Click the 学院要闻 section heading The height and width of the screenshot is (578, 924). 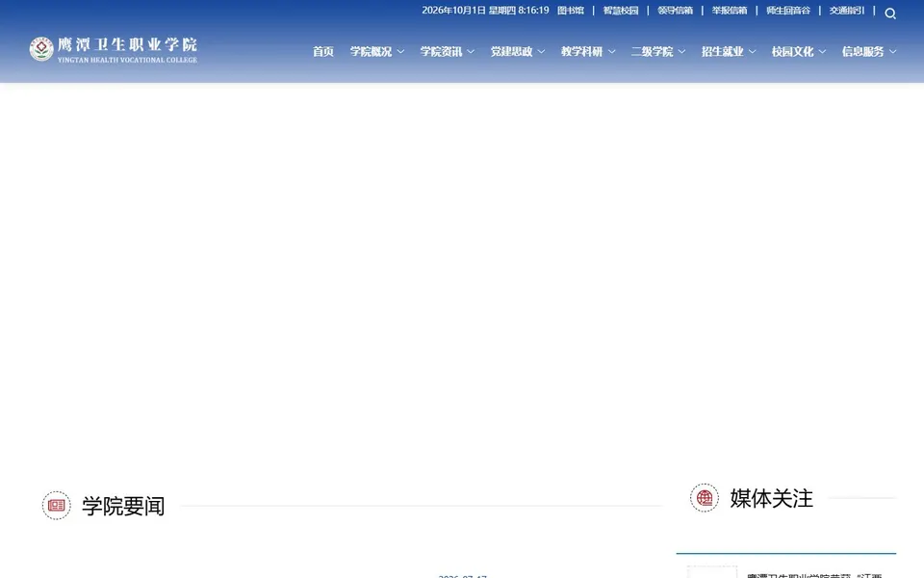tap(123, 506)
